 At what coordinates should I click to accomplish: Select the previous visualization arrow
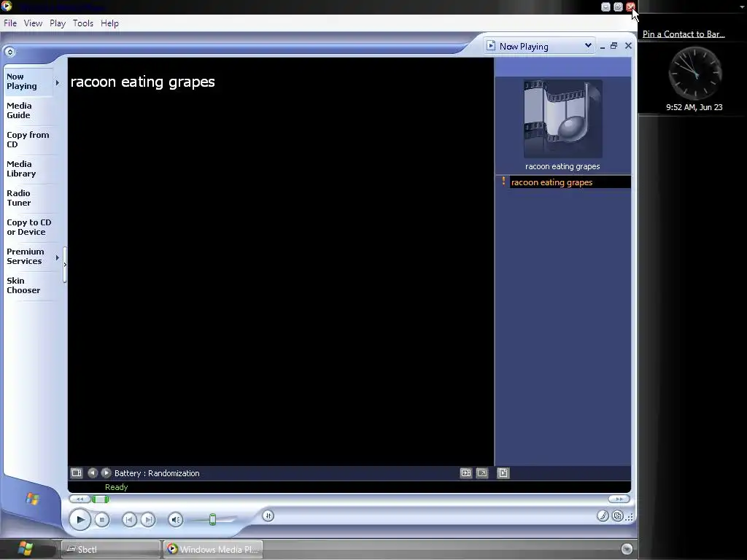[93, 472]
